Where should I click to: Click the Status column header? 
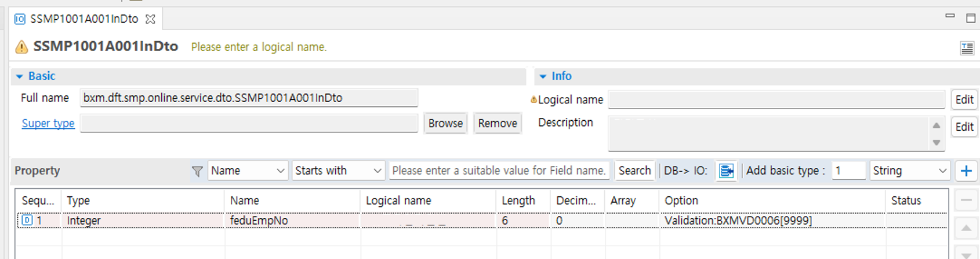917,200
